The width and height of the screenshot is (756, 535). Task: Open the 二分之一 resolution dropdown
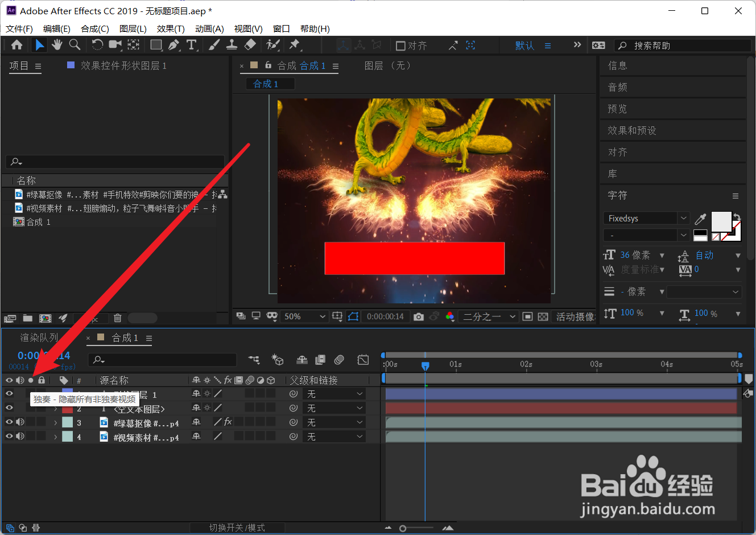(x=489, y=316)
